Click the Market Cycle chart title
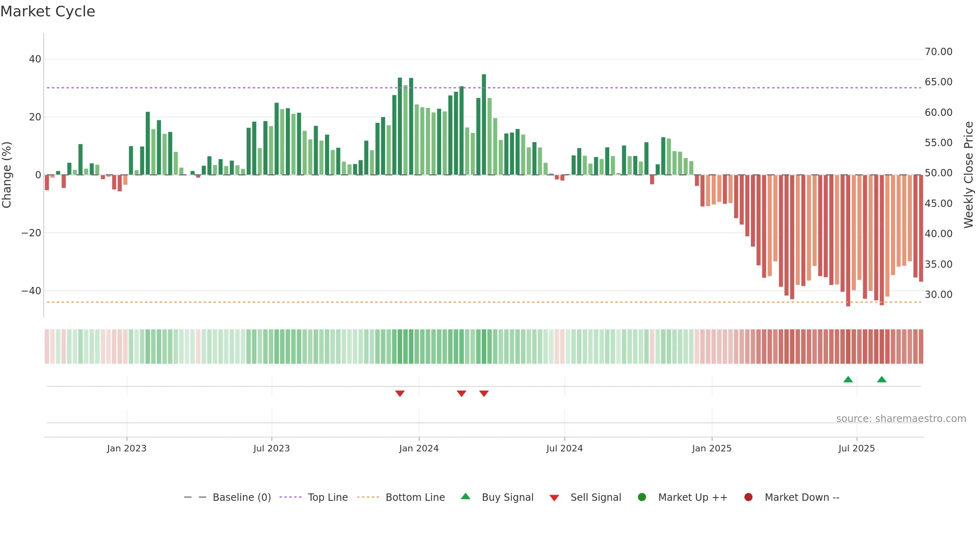The height and width of the screenshot is (551, 980). 48,11
